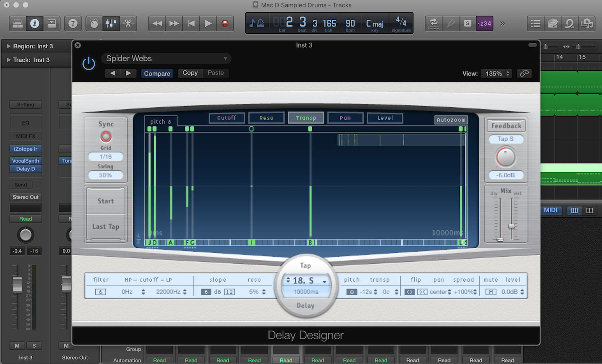Open the Loop Browser icon
The height and width of the screenshot is (364, 602).
(569, 23)
